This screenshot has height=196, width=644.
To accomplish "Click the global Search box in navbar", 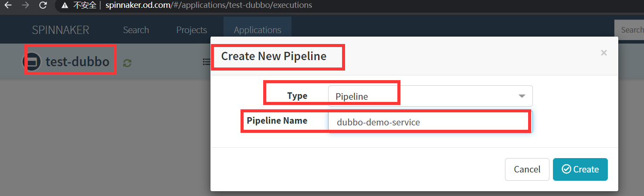I will (629, 30).
